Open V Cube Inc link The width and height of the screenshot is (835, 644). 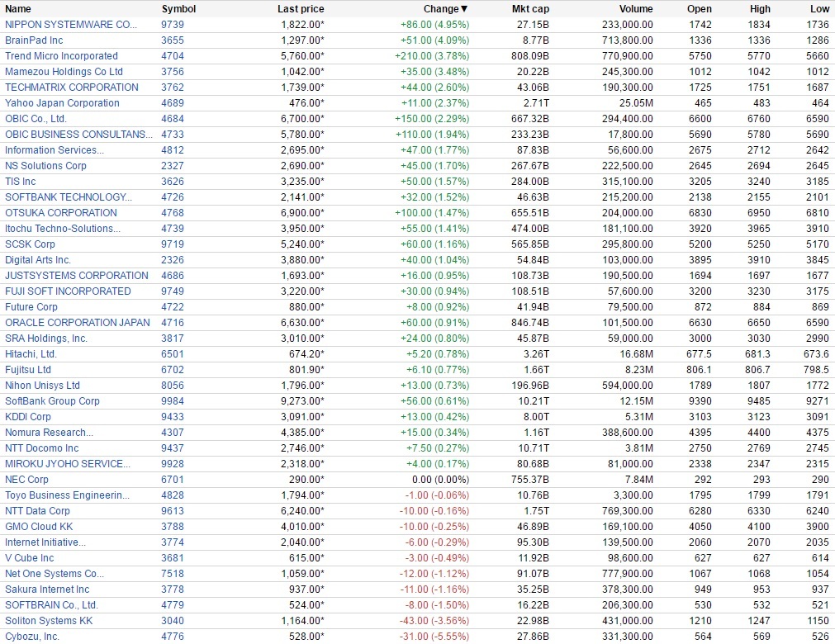tap(29, 558)
